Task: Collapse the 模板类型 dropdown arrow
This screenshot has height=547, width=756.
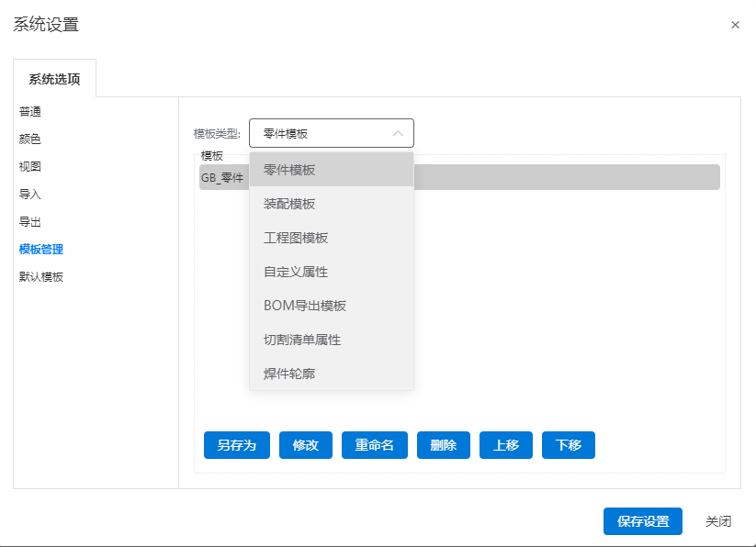Action: point(398,133)
